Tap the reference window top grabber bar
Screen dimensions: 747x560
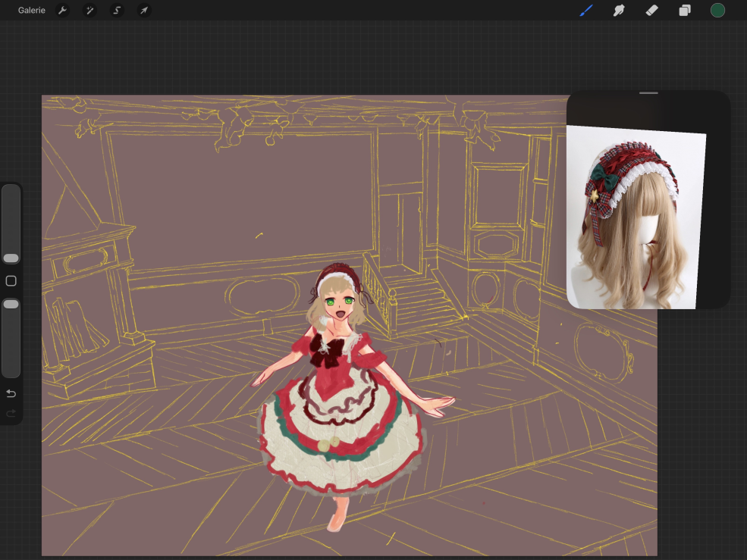[648, 93]
